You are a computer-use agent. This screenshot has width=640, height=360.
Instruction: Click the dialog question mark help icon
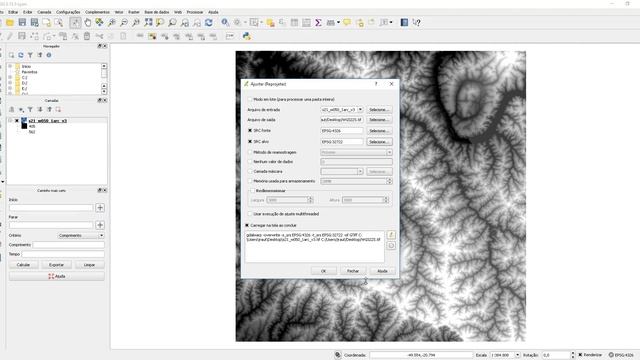(376, 84)
